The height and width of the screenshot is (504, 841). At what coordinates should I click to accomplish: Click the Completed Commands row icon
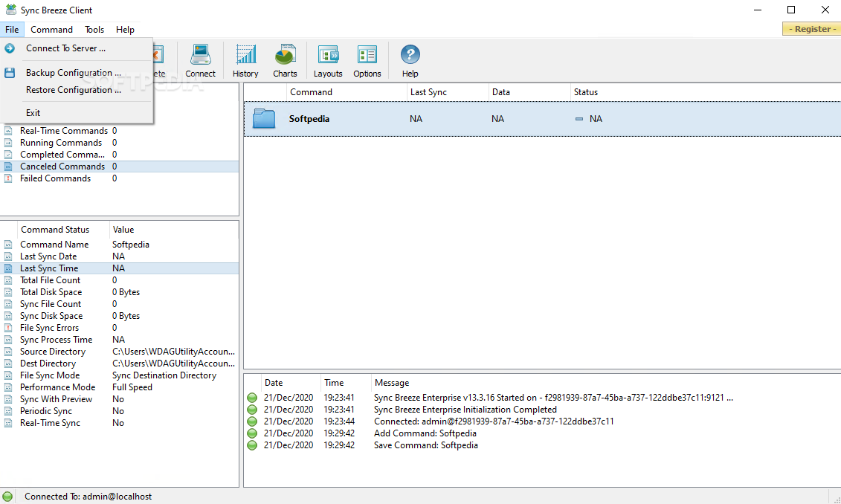pos(8,155)
